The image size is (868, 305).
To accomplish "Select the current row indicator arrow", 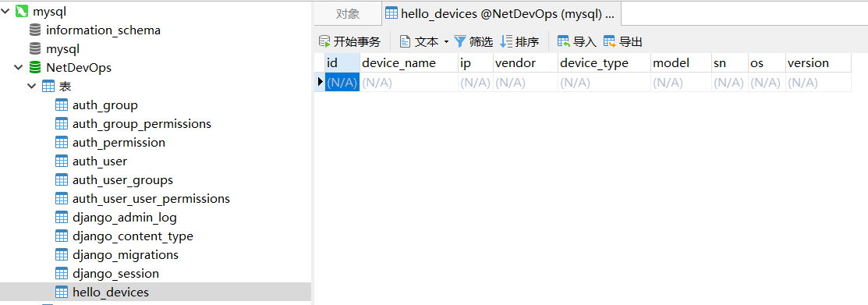I will 320,83.
